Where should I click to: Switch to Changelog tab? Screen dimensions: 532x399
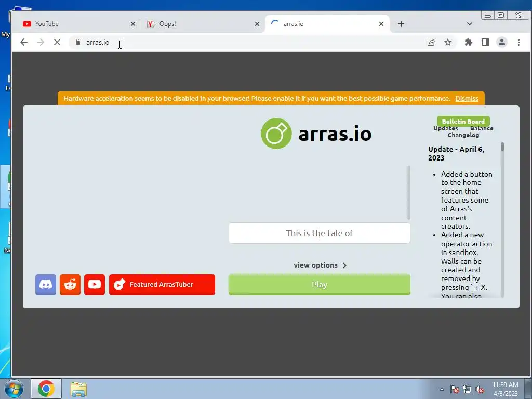pos(463,135)
